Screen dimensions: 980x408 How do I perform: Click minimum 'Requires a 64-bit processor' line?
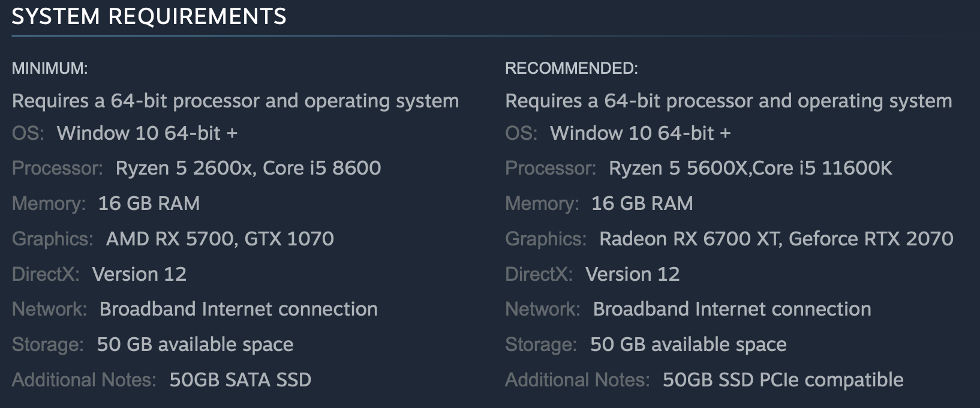click(x=235, y=101)
